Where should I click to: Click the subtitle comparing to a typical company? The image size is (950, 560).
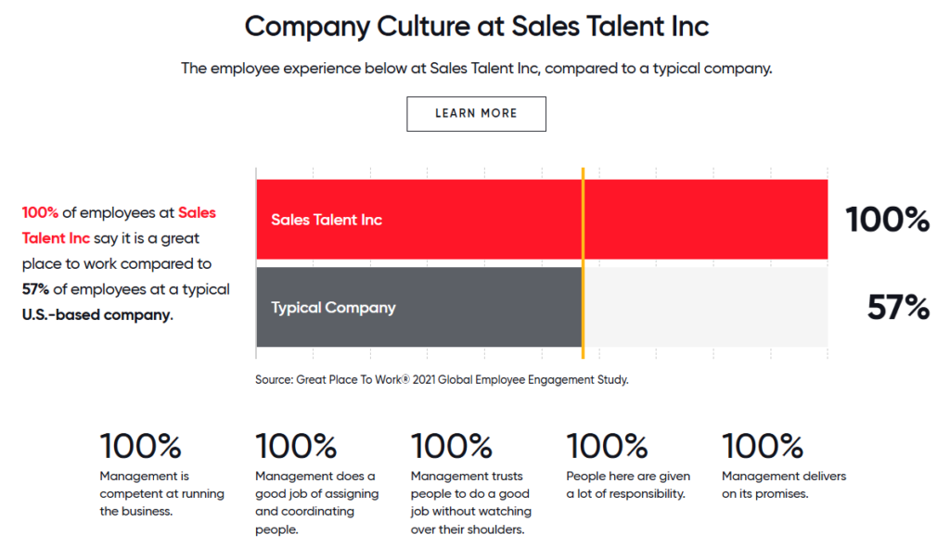click(476, 69)
